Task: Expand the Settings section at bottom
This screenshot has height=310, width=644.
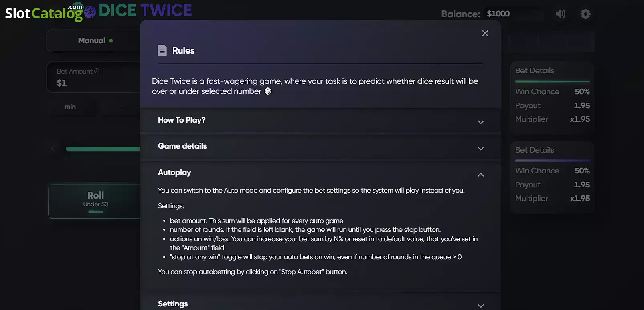Action: [320, 304]
